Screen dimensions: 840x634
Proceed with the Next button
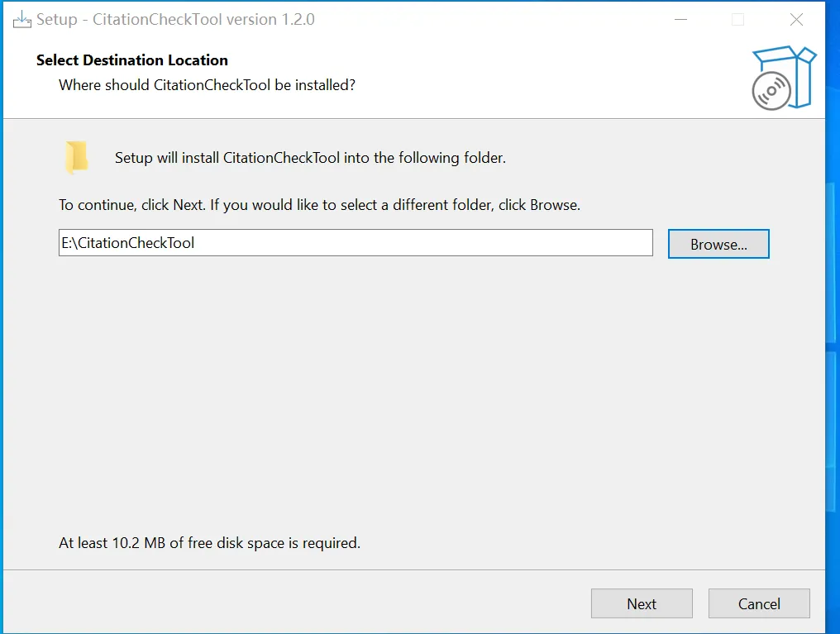click(x=642, y=603)
